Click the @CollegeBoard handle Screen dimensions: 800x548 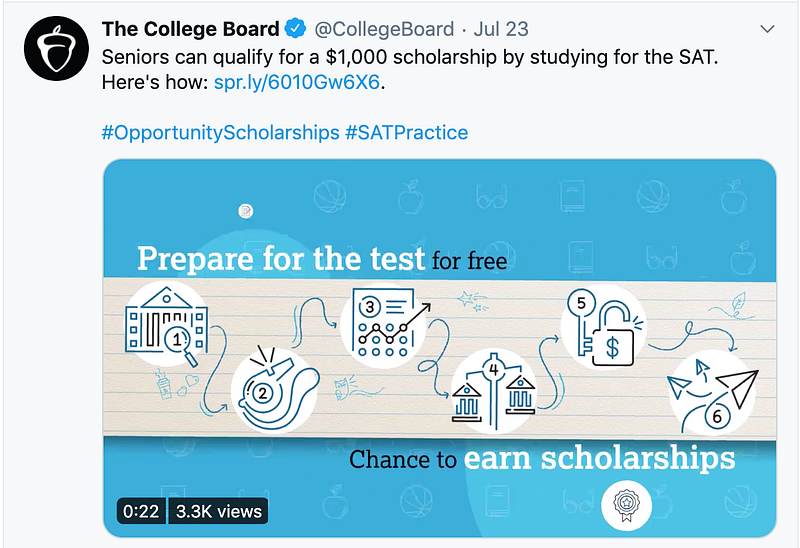[x=384, y=28]
